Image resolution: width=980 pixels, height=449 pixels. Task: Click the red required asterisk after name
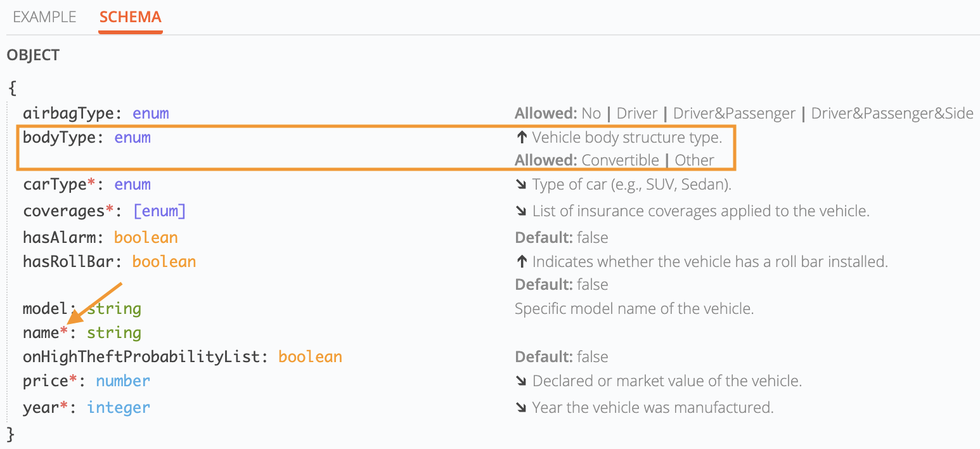click(63, 331)
